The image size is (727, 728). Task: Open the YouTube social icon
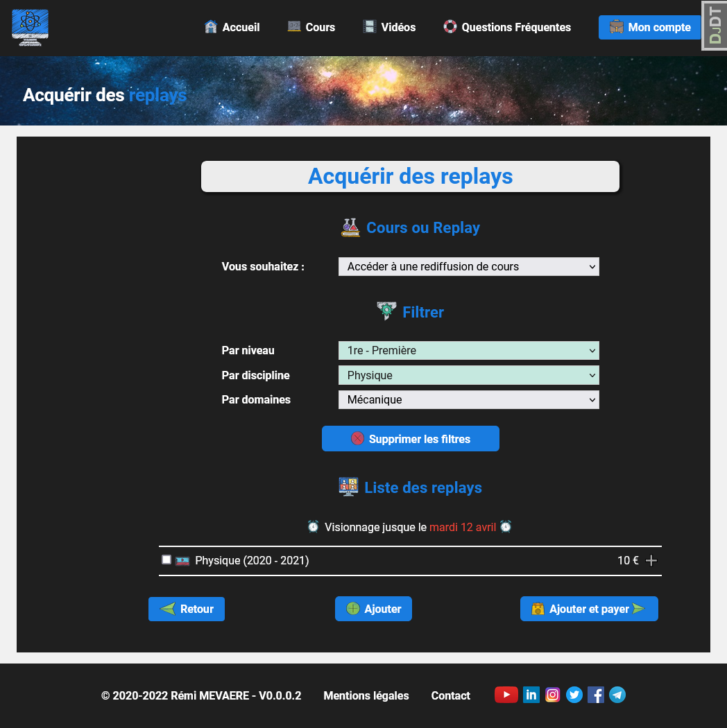[x=506, y=695]
